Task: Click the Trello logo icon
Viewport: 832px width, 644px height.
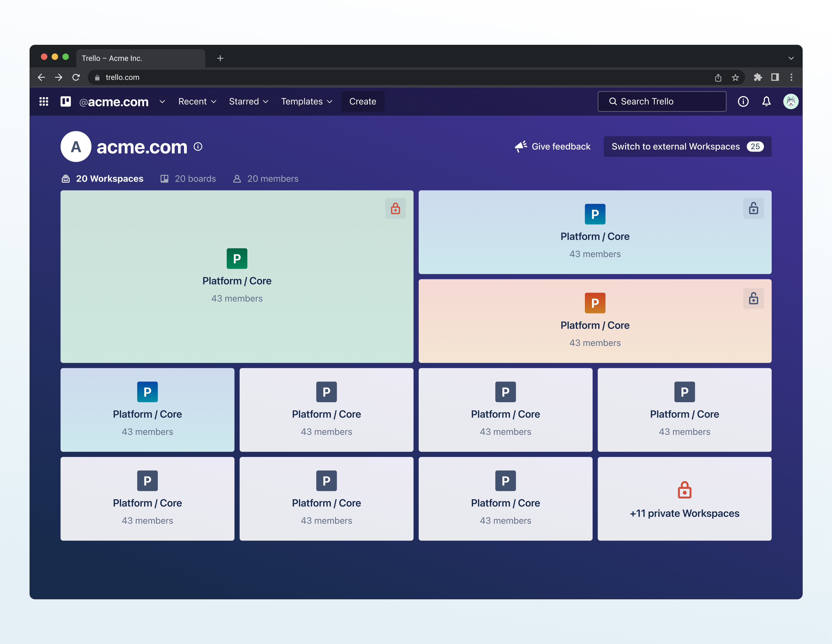Action: tap(65, 102)
